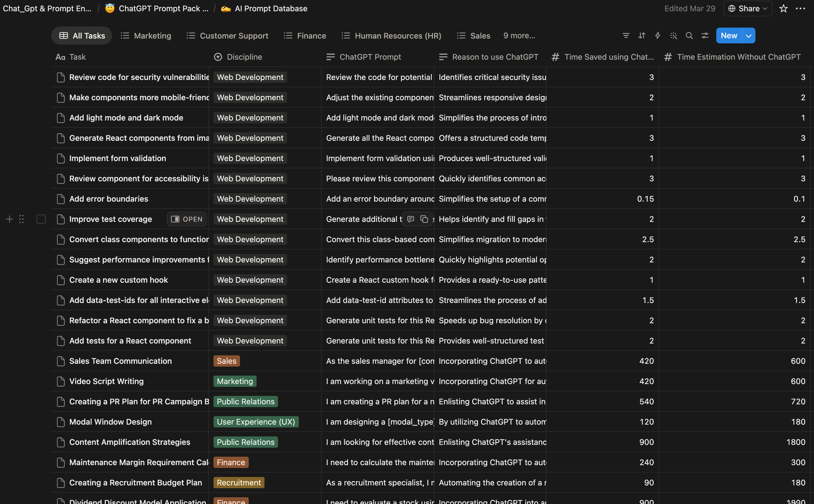
Task: Click the green Marketing discipline tag
Action: pyautogui.click(x=235, y=381)
